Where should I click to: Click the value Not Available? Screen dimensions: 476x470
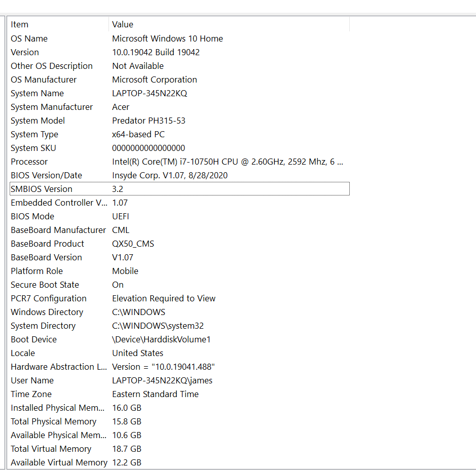(x=138, y=66)
